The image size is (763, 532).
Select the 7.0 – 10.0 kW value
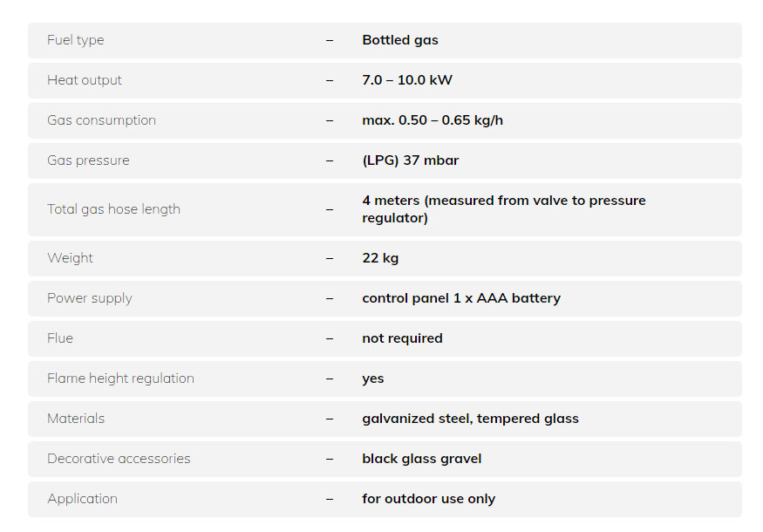point(407,80)
